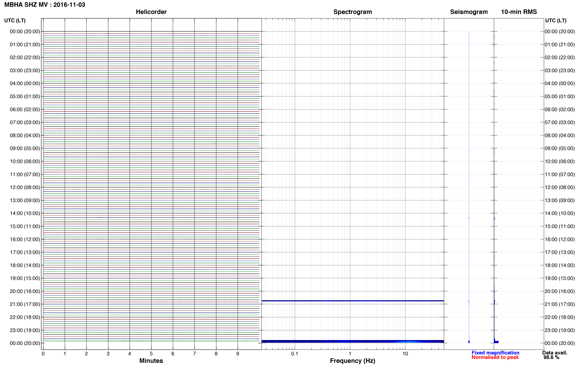Click left time label '22:00 (18:00)'

[x=25, y=317]
